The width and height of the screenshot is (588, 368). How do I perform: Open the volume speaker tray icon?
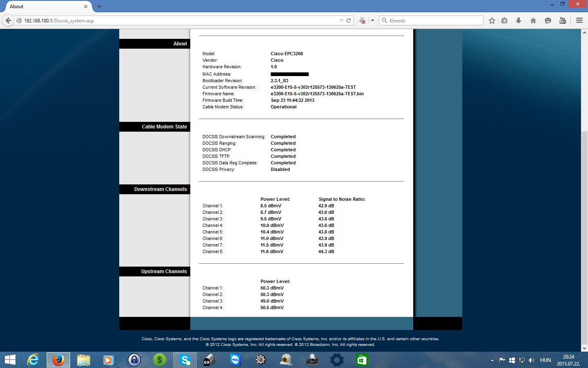[x=531, y=360]
